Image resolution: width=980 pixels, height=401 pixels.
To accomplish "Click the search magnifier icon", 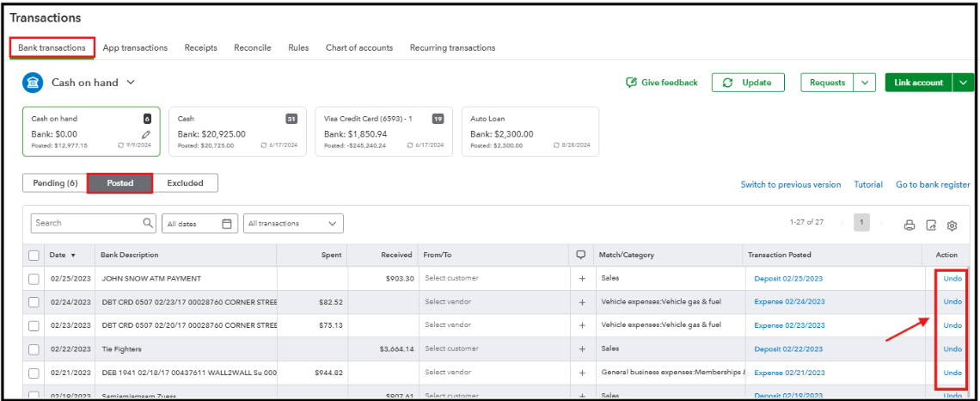I will (x=148, y=223).
